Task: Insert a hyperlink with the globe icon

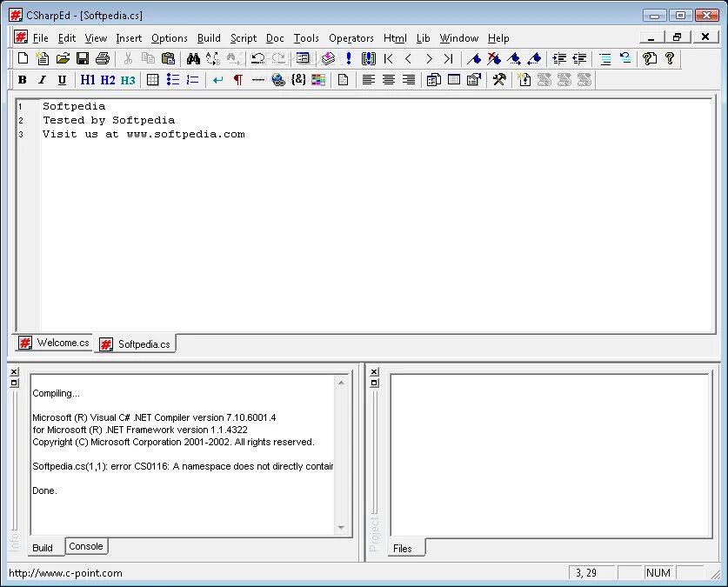Action: pos(278,80)
